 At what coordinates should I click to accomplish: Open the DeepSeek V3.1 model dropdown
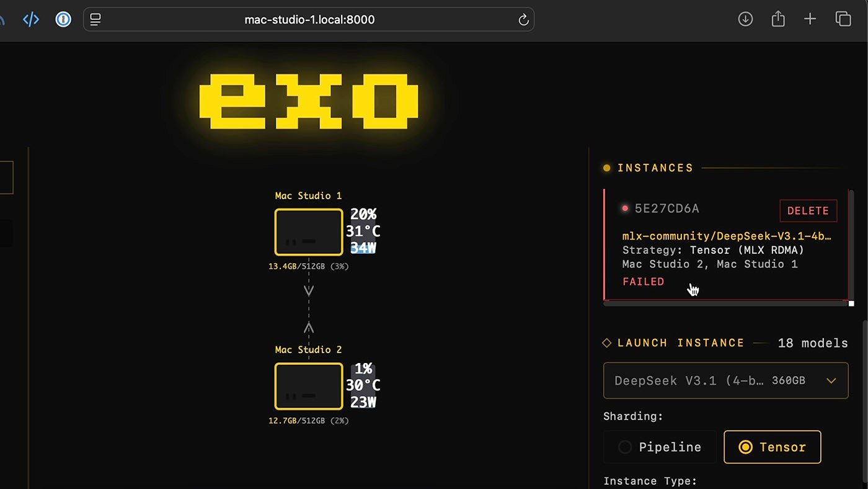725,380
